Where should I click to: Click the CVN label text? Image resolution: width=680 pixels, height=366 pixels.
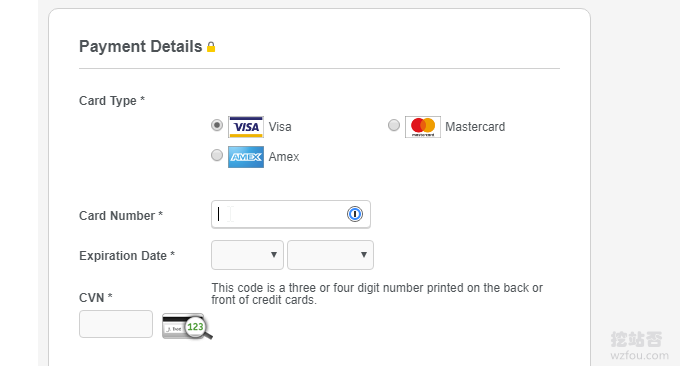(95, 298)
